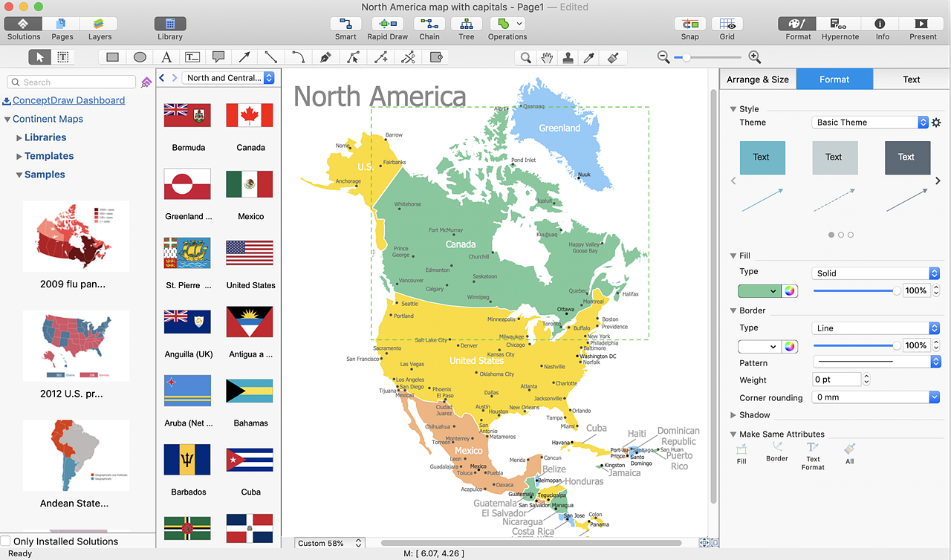Switch to the Arrange & Size tab
951x560 pixels.
757,79
